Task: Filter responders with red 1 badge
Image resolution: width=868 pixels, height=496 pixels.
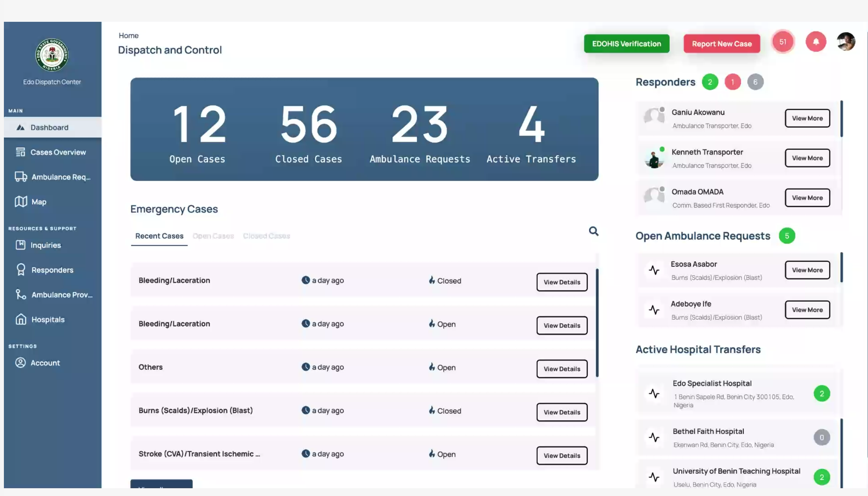Action: tap(732, 82)
